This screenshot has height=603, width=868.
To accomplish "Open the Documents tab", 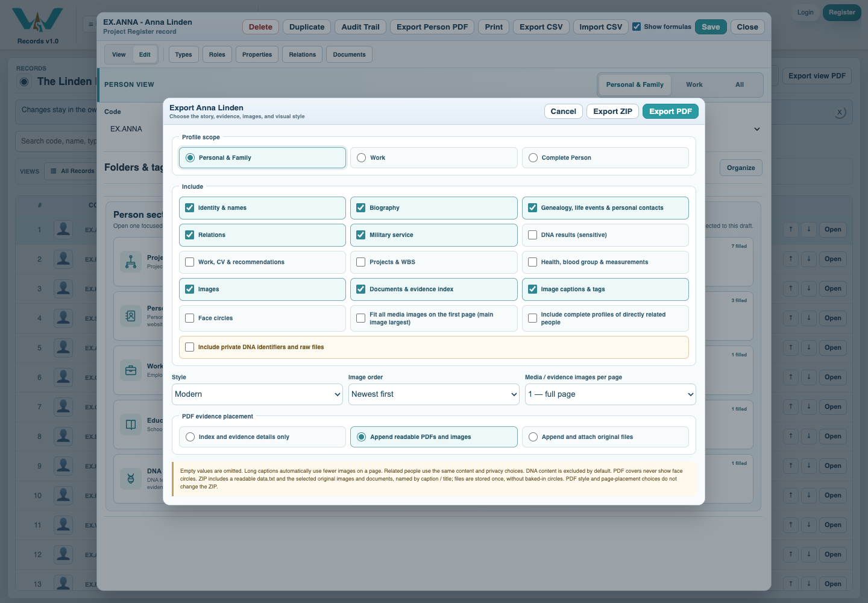I will (x=350, y=55).
